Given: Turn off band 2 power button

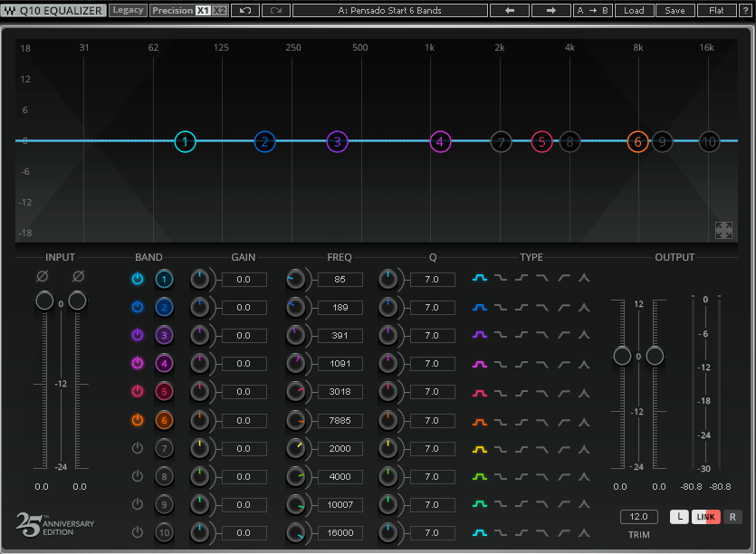Looking at the screenshot, I should [138, 307].
